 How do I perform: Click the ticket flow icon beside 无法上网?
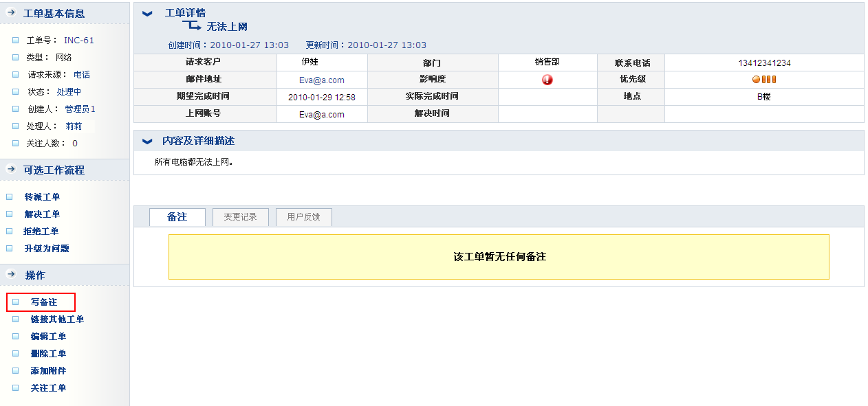pyautogui.click(x=191, y=26)
